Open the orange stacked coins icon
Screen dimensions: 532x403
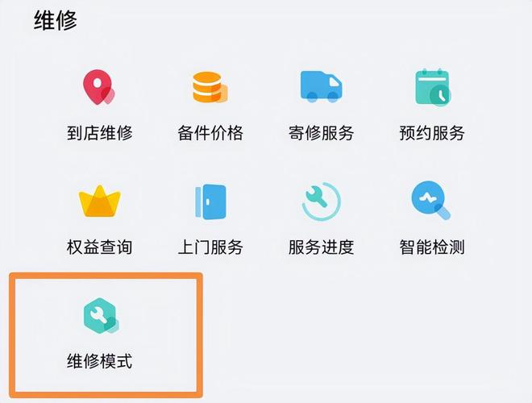(210, 87)
